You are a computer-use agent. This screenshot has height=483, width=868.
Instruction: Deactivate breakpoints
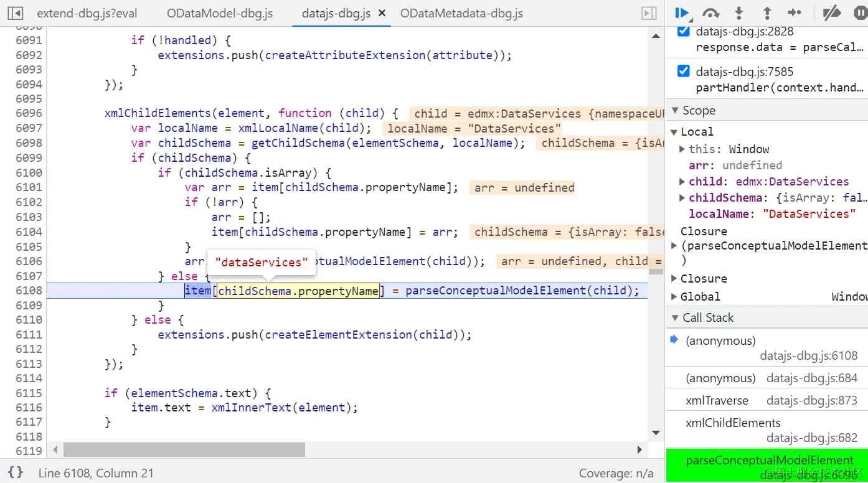pyautogui.click(x=832, y=13)
